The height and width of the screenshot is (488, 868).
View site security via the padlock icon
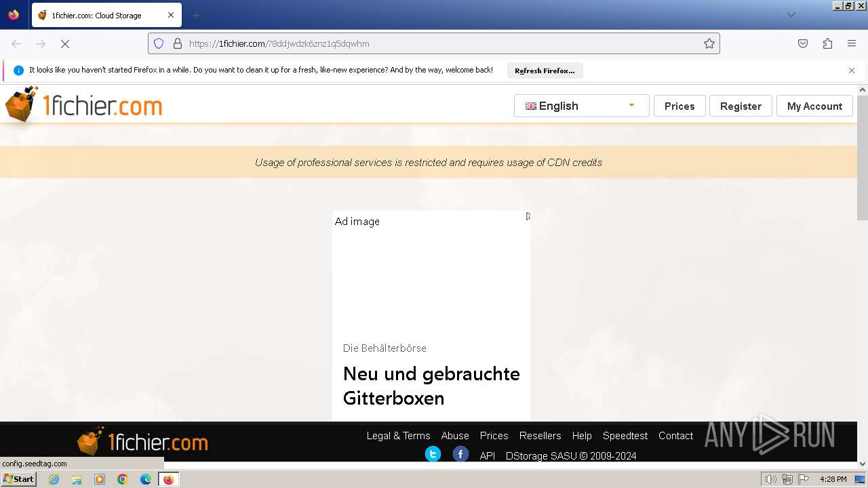[x=178, y=43]
